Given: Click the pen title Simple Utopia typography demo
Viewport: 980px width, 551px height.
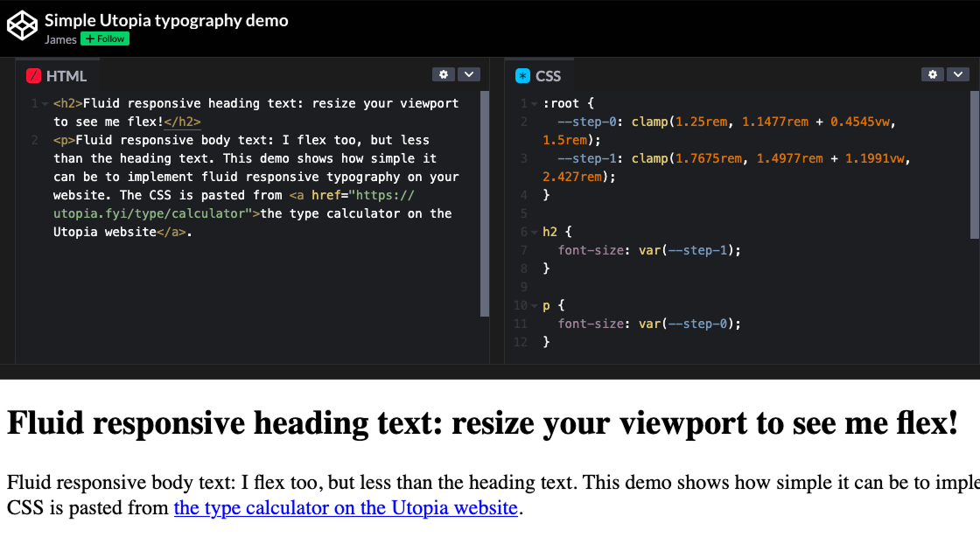Looking at the screenshot, I should (x=167, y=20).
